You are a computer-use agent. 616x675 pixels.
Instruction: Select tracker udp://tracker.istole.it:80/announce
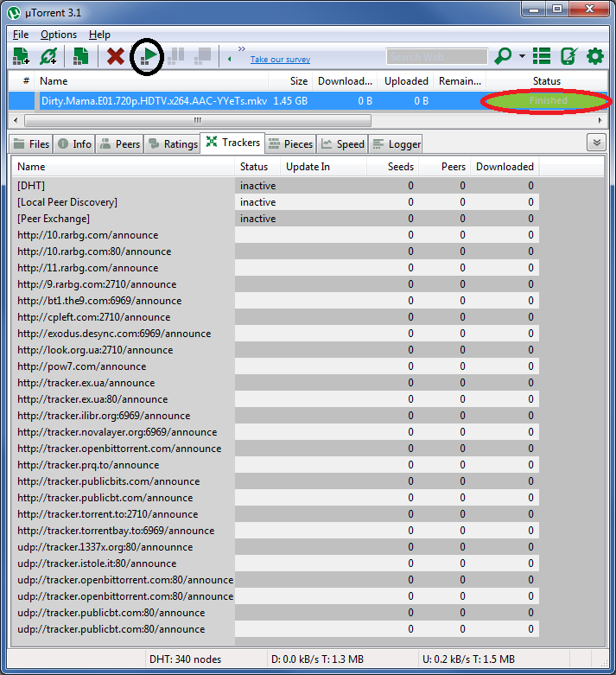point(276,563)
